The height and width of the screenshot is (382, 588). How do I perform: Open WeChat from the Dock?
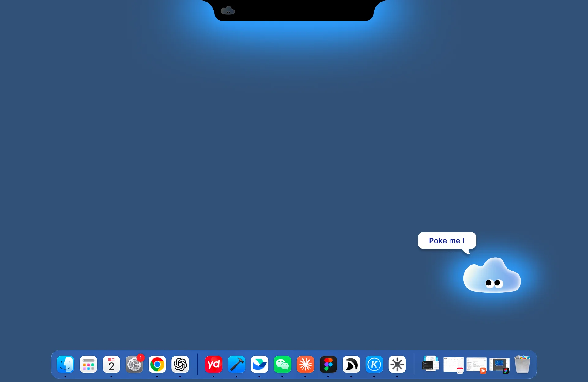(x=282, y=365)
